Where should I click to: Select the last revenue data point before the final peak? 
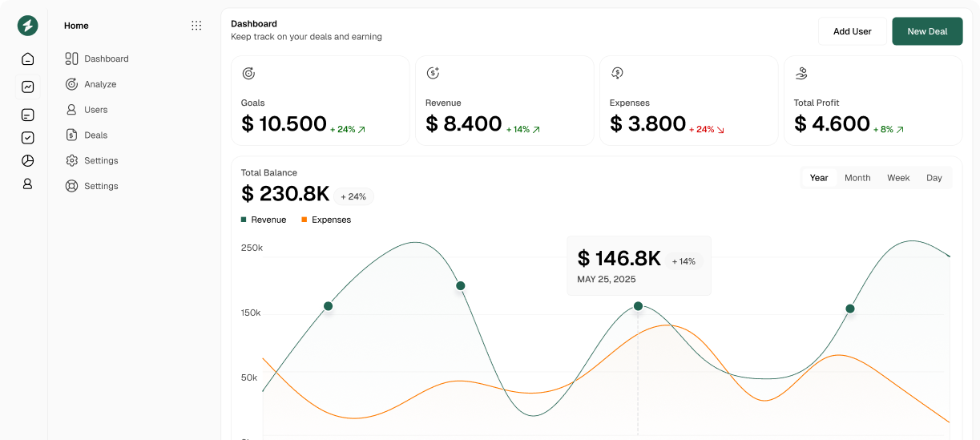click(850, 309)
